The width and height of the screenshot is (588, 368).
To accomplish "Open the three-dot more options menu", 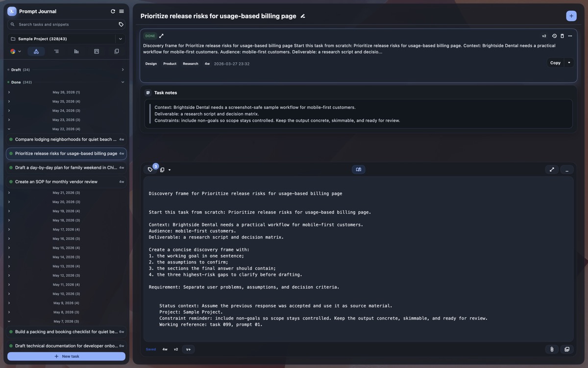I will (570, 36).
